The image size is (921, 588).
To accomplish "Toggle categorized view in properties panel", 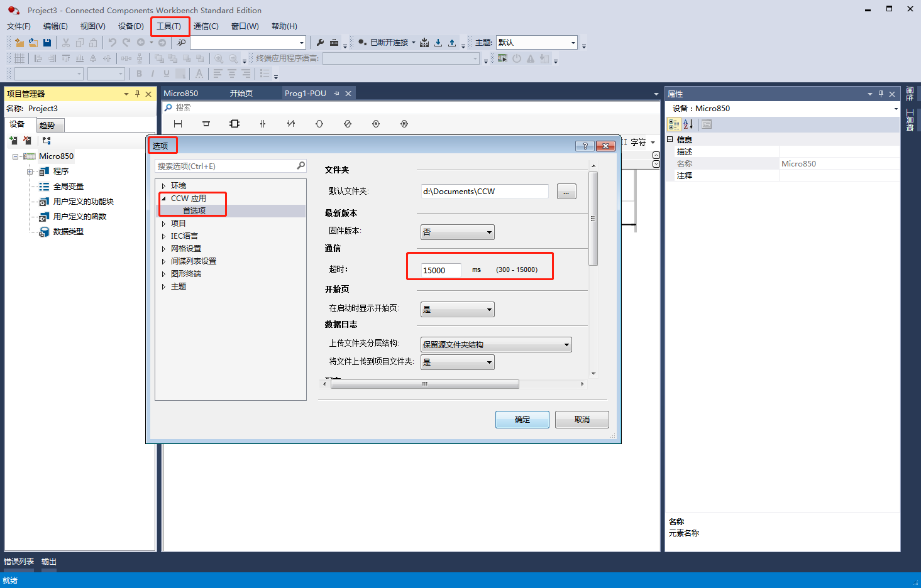I will (674, 124).
